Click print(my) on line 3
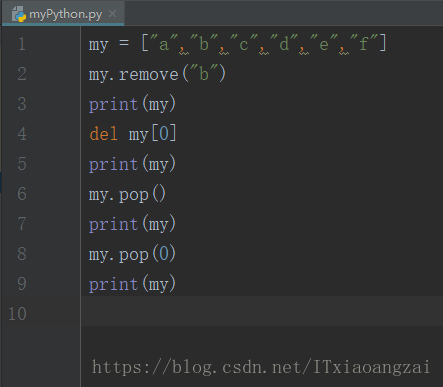The height and width of the screenshot is (387, 443). click(132, 104)
